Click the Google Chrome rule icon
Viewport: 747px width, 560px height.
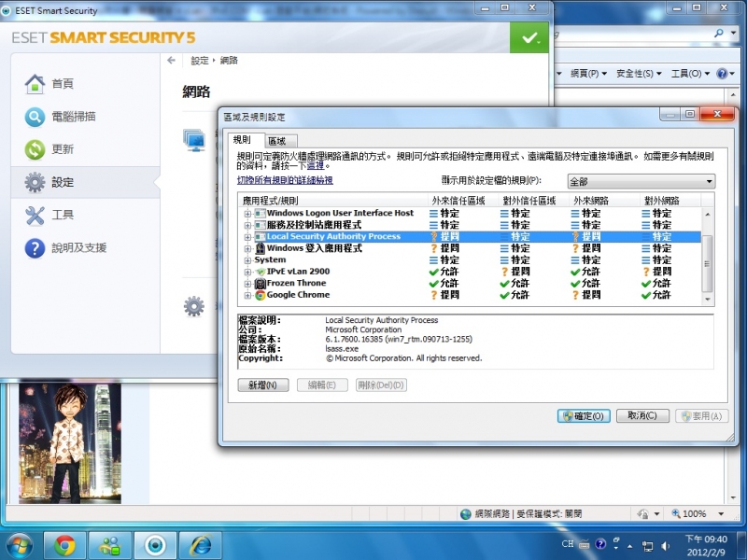coord(261,295)
